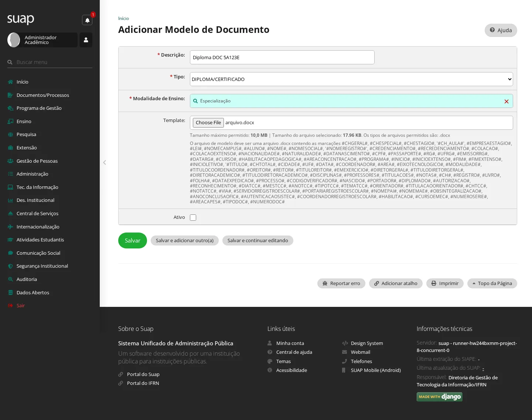The height and width of the screenshot is (420, 532).
Task: Go to Topo da Página
Action: tap(492, 284)
